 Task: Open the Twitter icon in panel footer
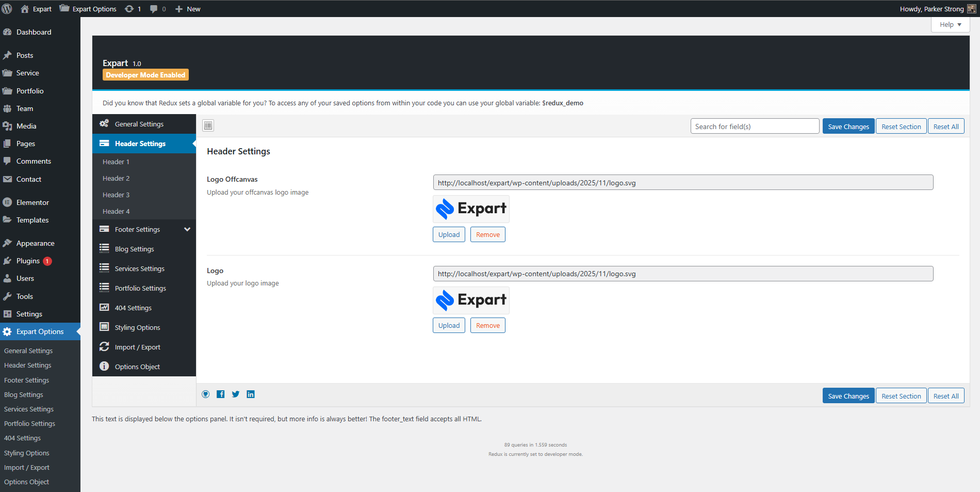tap(235, 394)
